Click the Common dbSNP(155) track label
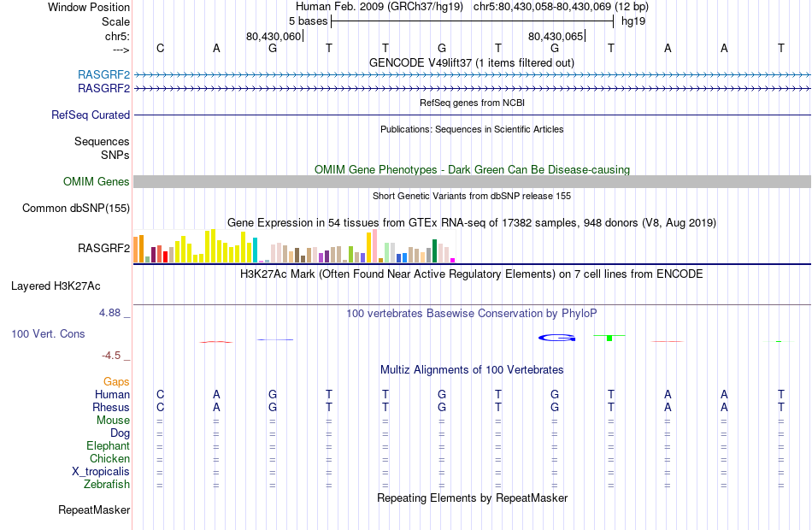 pyautogui.click(x=75, y=209)
